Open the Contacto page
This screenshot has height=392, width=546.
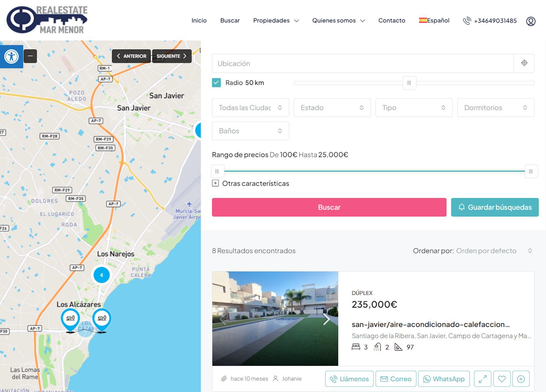392,20
